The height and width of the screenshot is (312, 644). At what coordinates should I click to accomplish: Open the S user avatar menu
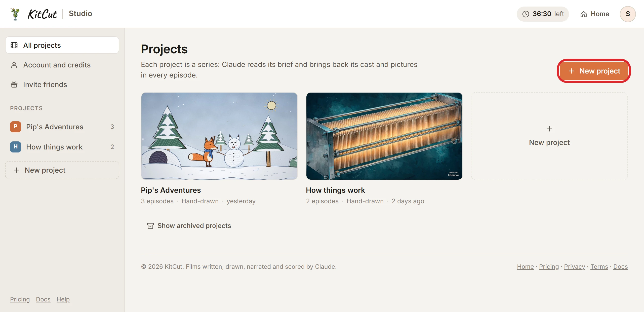pos(628,14)
